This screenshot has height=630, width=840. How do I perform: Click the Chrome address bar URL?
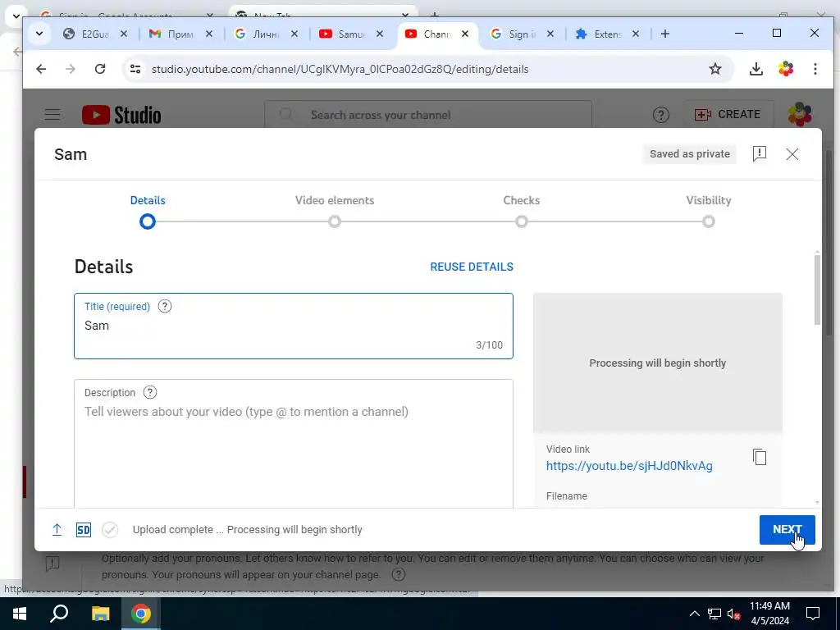tap(340, 69)
